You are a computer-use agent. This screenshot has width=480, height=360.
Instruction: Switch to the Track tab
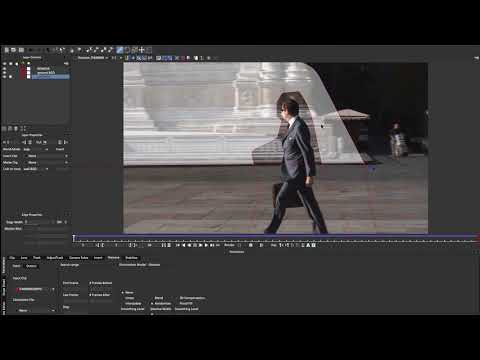pyautogui.click(x=37, y=258)
